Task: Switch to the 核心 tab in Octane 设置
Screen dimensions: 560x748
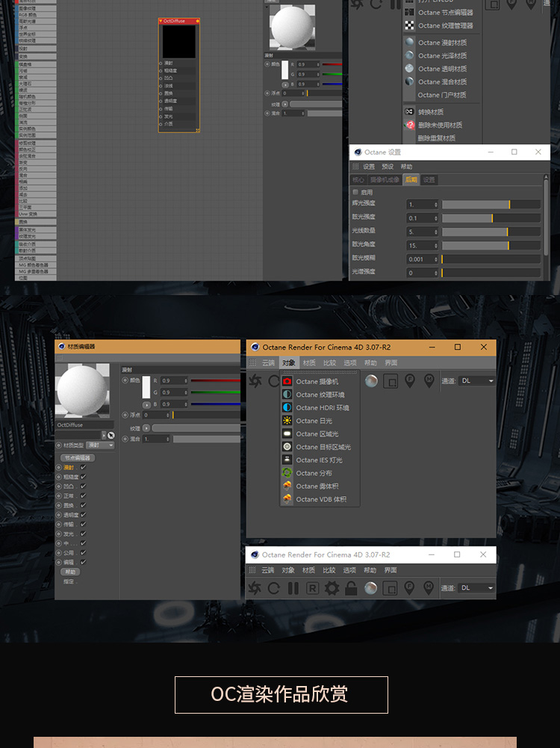Action: pyautogui.click(x=358, y=180)
